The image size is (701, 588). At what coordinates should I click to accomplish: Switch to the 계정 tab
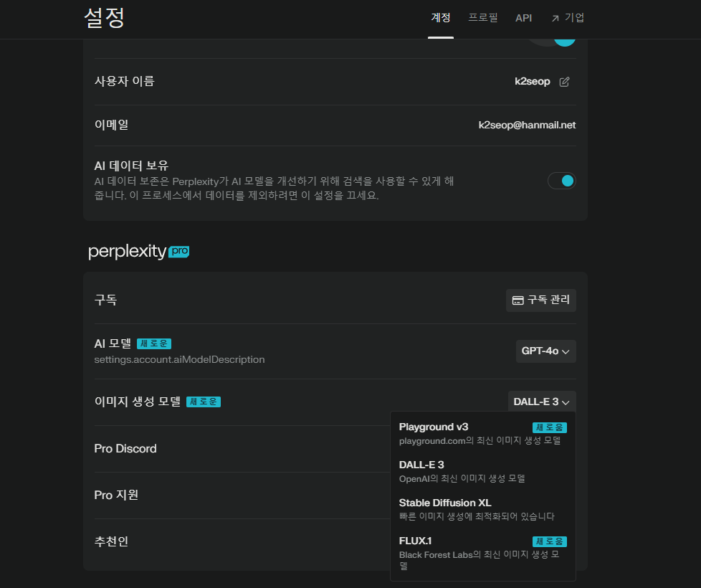pyautogui.click(x=440, y=18)
